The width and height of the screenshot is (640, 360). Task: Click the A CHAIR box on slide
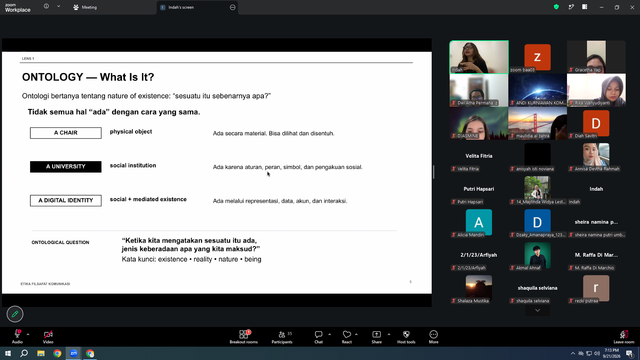pos(66,133)
